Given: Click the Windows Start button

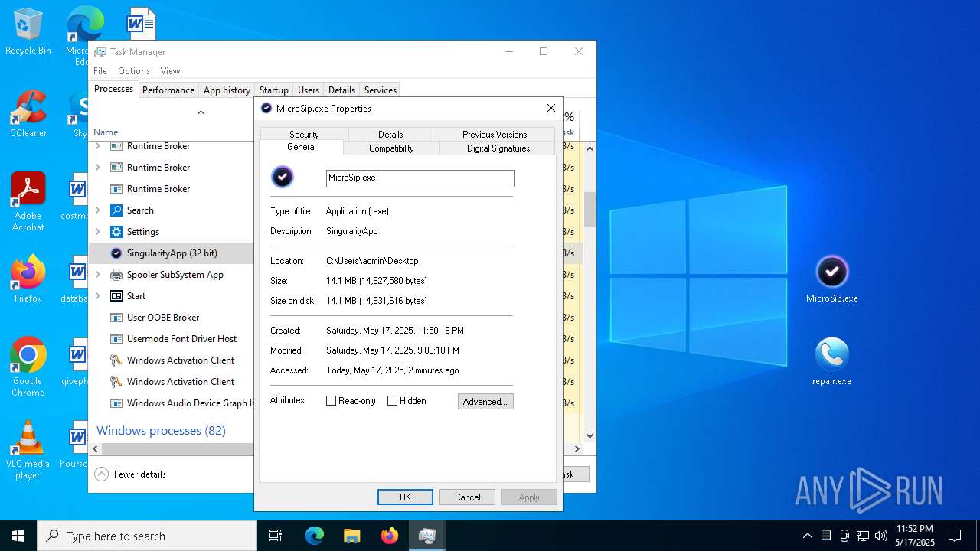Looking at the screenshot, I should coord(18,536).
